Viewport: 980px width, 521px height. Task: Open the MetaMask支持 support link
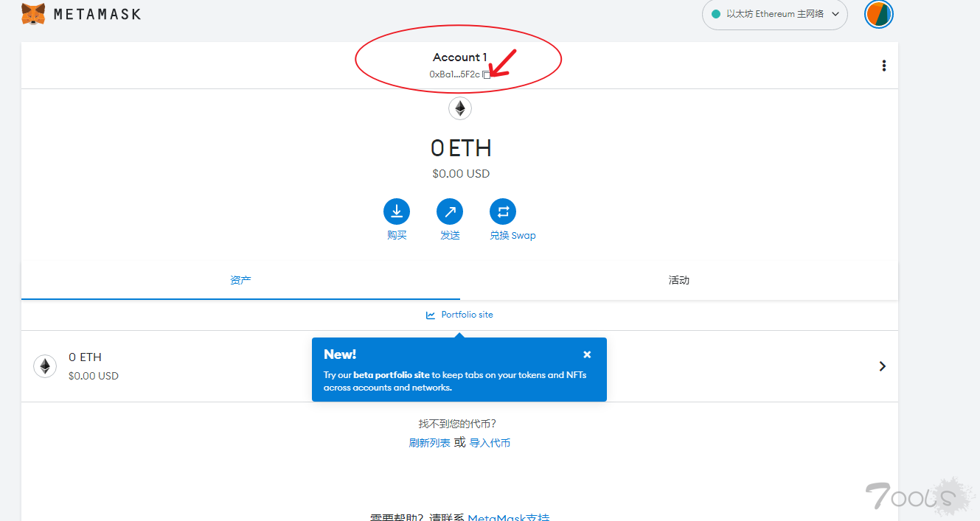(509, 517)
